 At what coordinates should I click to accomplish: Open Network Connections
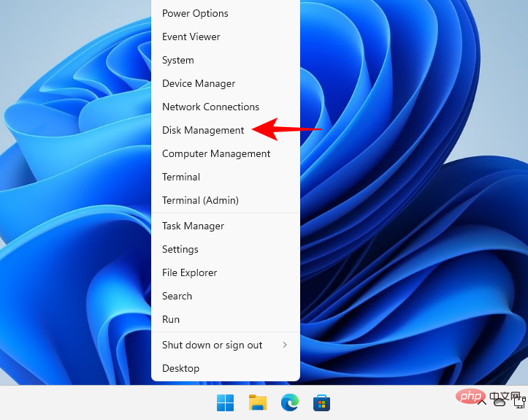210,107
